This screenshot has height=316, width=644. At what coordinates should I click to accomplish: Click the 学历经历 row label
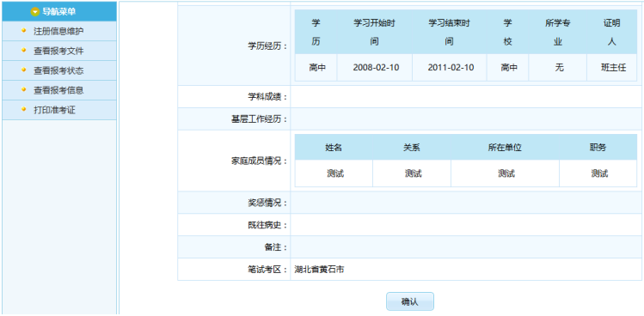[267, 46]
